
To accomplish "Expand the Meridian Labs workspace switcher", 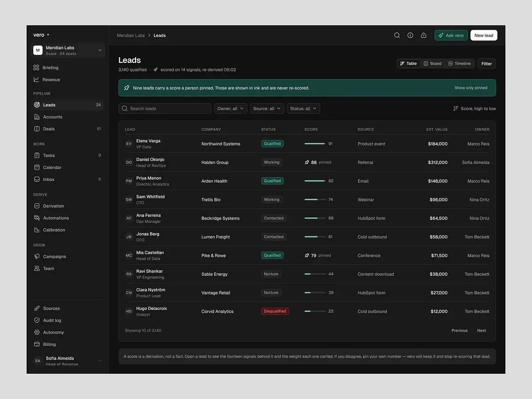I will tap(68, 51).
